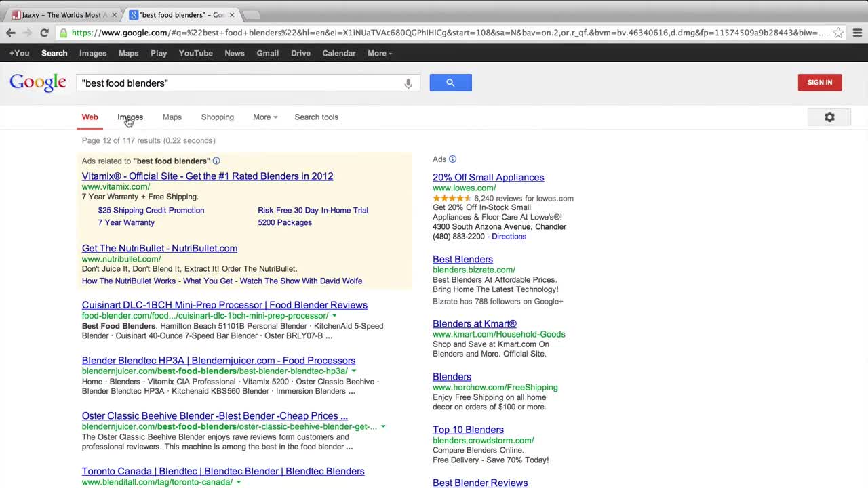Image resolution: width=868 pixels, height=488 pixels.
Task: Open Best Blender Reviews ad
Action: (x=480, y=483)
